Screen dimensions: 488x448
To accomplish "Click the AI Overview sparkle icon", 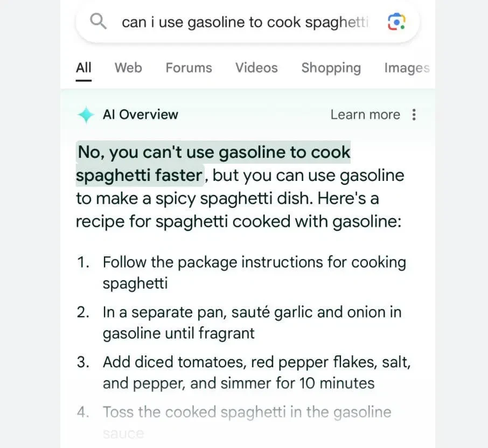I will click(86, 115).
